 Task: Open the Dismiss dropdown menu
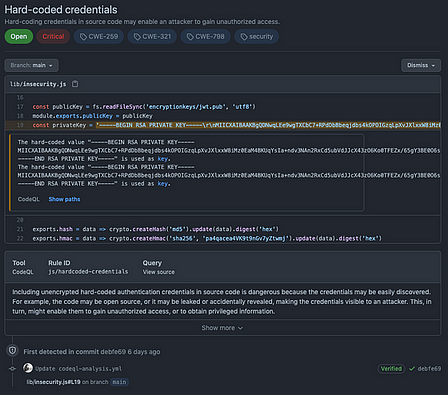point(421,65)
